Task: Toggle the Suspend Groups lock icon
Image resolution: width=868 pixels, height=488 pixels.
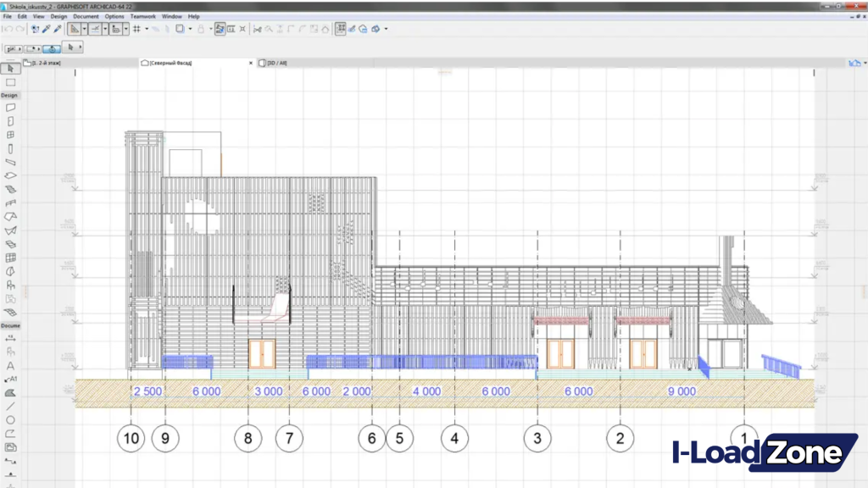Action: click(201, 29)
